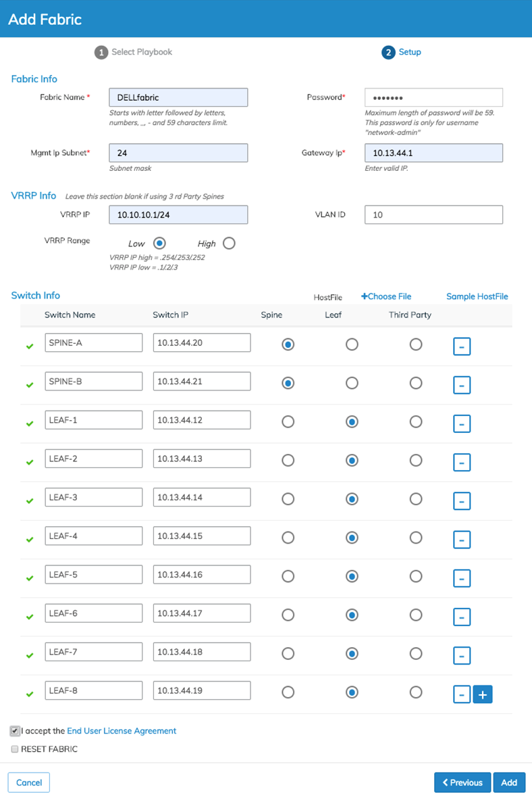Add a new switch row with plus button
Screen dimensions: 532x799
pyautogui.click(x=483, y=694)
